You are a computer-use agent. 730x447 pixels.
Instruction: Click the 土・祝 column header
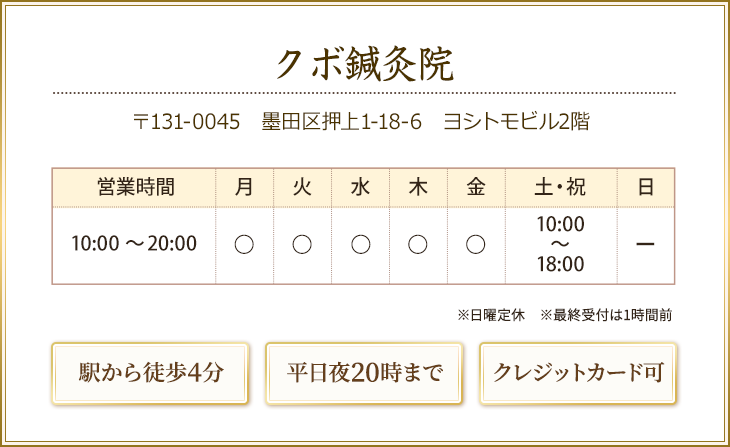pyautogui.click(x=561, y=188)
